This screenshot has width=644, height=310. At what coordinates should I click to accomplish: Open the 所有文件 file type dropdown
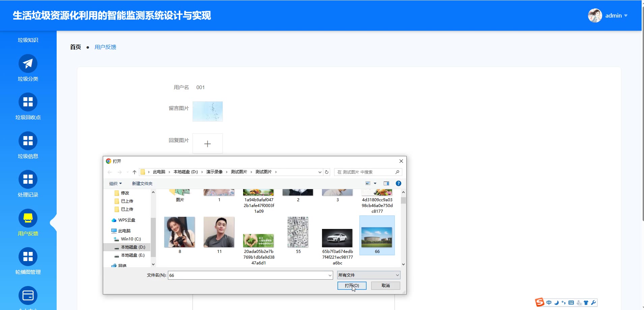[369, 275]
